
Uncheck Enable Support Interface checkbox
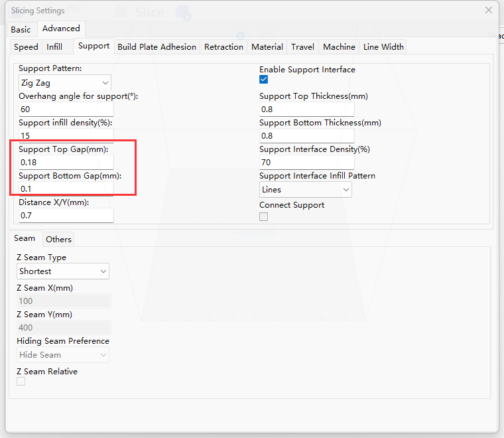(264, 80)
